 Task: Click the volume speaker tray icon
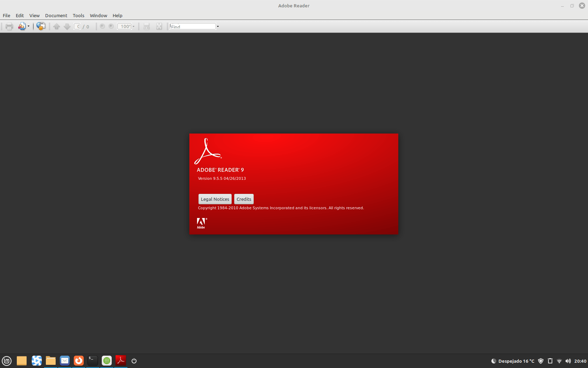[x=568, y=361]
